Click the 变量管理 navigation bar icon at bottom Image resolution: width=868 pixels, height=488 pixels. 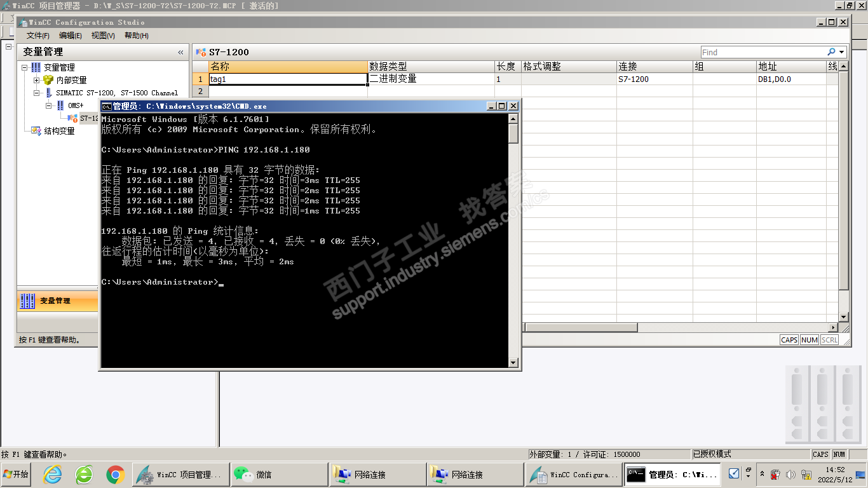point(27,301)
